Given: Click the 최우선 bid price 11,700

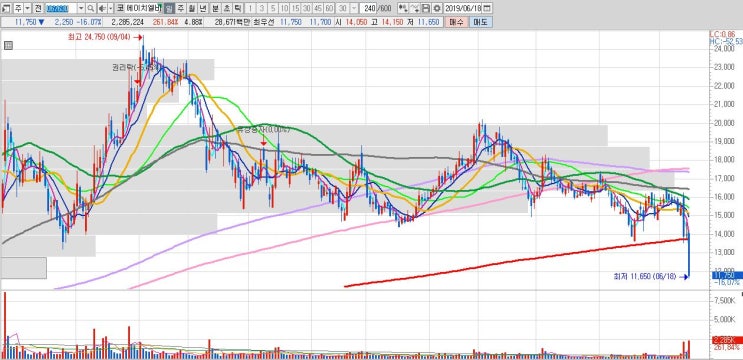Looking at the screenshot, I should 319,22.
